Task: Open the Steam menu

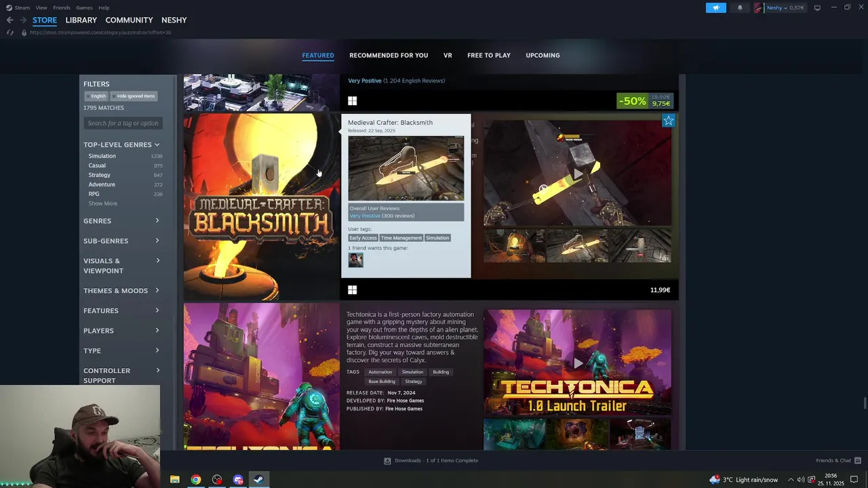Action: (22, 7)
